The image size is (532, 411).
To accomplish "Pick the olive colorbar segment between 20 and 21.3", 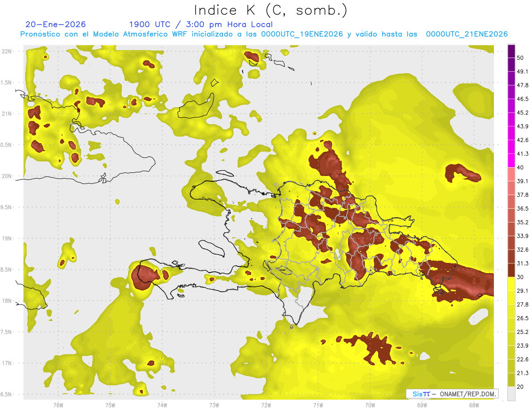I will 511,380.
